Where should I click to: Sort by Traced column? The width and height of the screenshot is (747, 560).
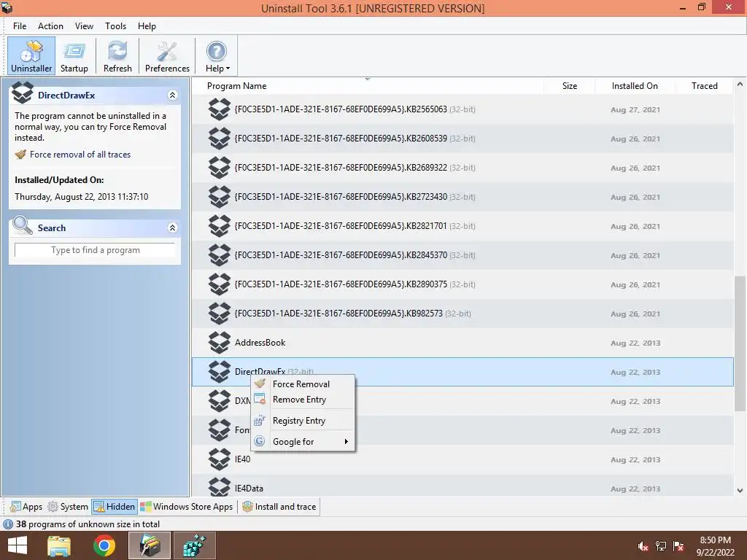[704, 86]
